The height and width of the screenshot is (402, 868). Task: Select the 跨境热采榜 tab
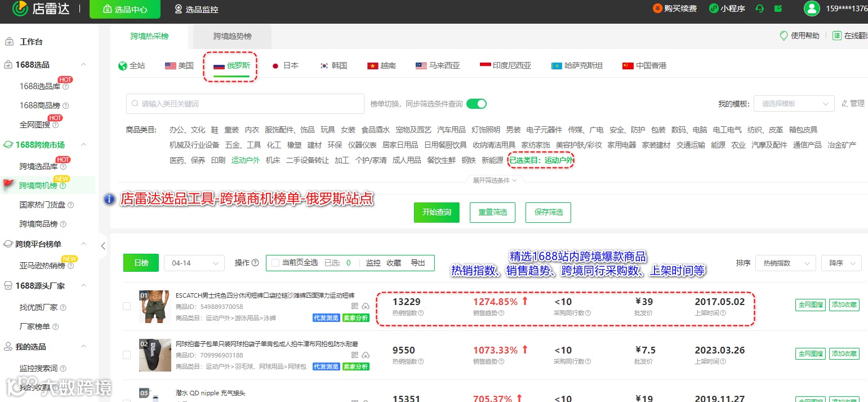[149, 36]
